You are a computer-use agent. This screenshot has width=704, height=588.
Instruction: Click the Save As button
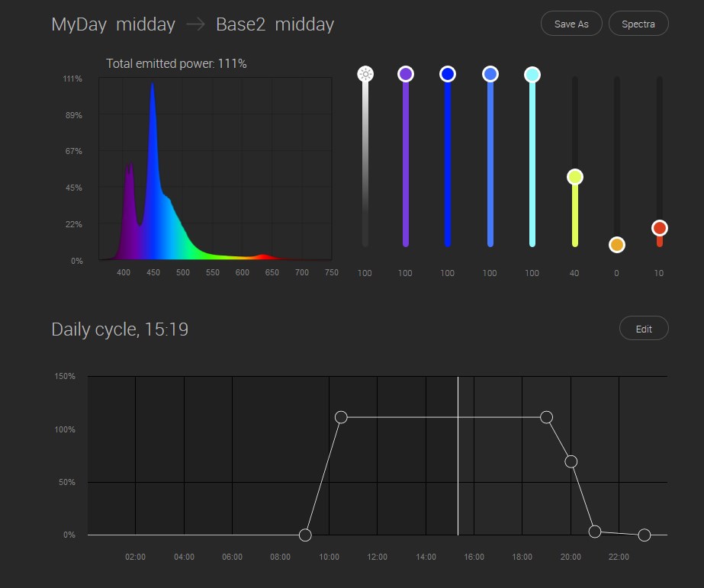(x=571, y=24)
